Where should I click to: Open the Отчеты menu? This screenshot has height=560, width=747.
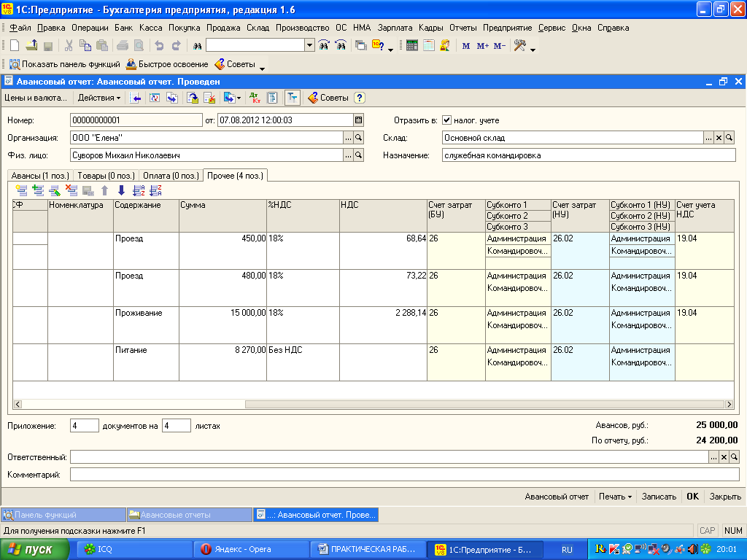(x=463, y=28)
